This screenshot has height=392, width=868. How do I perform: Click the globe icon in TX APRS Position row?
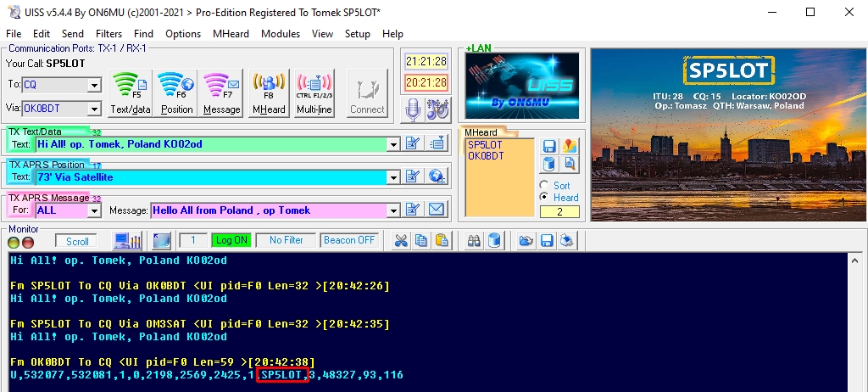tap(437, 176)
